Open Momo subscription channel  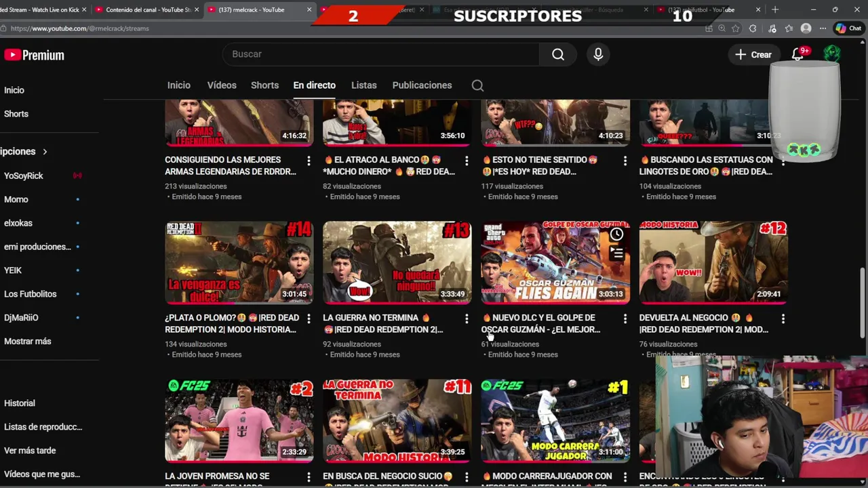click(x=16, y=199)
